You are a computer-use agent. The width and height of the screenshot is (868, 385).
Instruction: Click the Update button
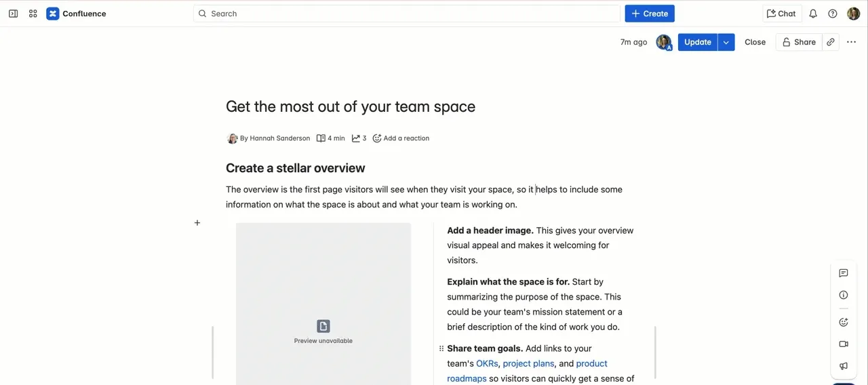point(698,42)
